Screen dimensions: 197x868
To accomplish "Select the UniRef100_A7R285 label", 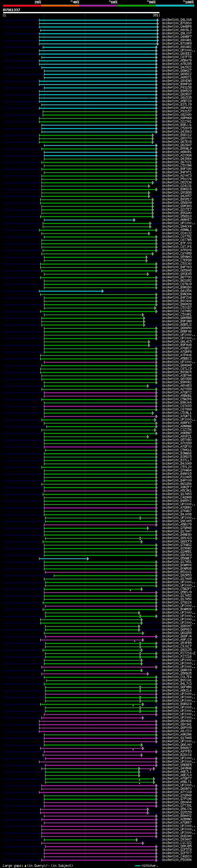I will [x=177, y=64].
